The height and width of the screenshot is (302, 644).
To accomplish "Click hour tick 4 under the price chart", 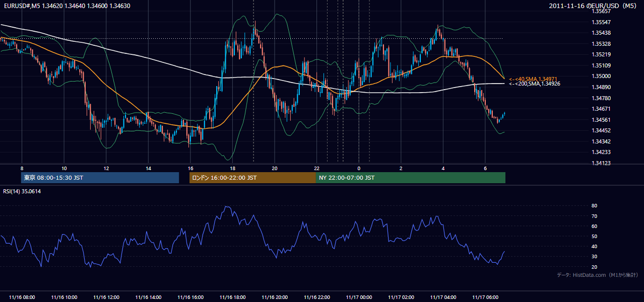I will tap(443, 168).
